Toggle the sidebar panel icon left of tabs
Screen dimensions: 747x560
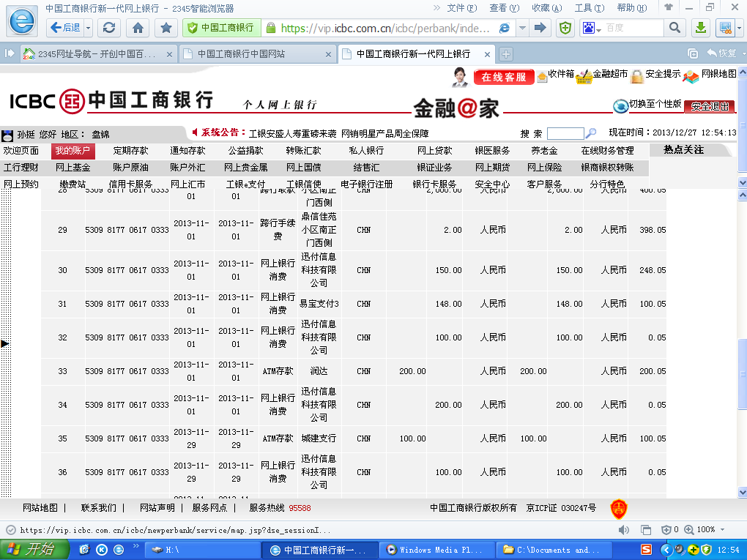click(x=10, y=54)
